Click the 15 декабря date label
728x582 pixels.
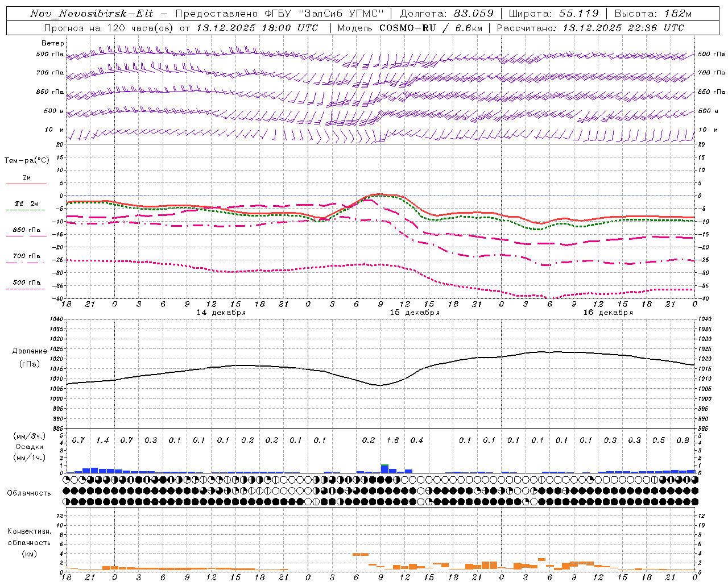click(x=415, y=313)
